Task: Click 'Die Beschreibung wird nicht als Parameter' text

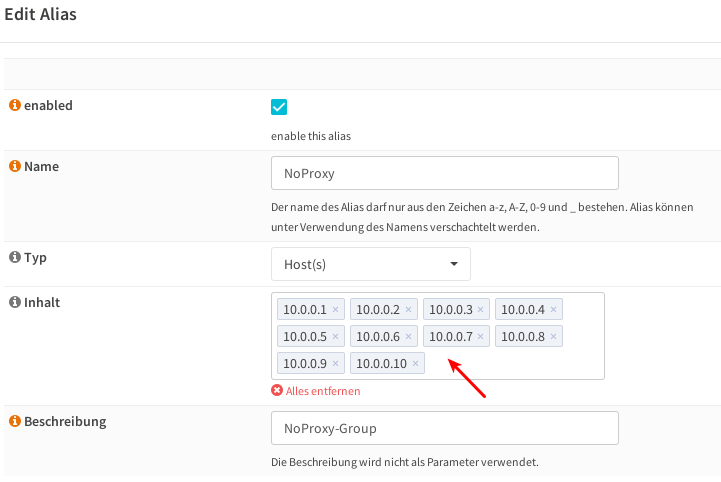Action: [x=405, y=462]
